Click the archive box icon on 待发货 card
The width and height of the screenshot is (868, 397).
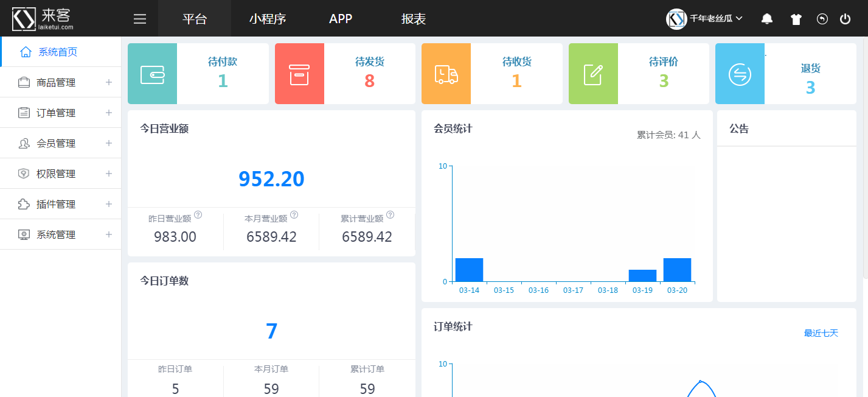[299, 74]
